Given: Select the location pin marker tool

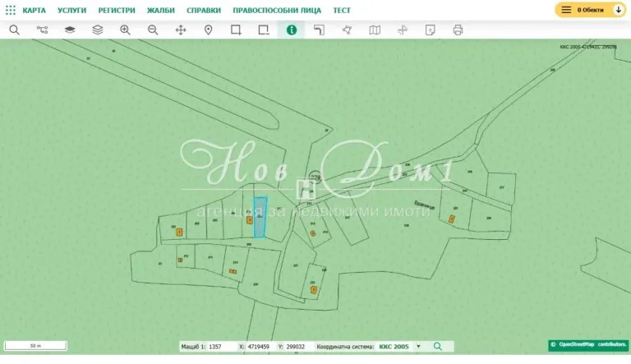Looking at the screenshot, I should 208,30.
